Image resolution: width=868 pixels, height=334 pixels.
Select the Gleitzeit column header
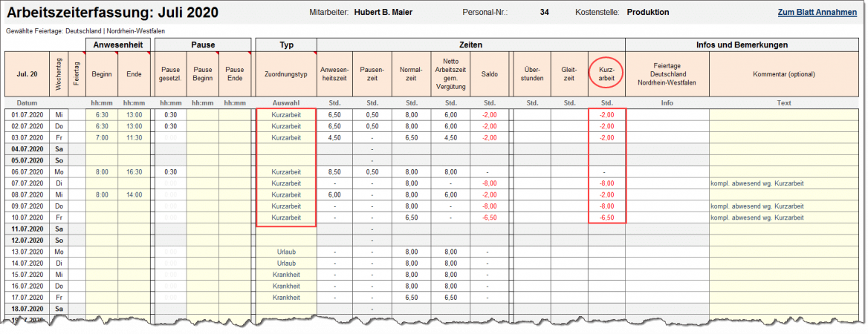click(x=569, y=74)
